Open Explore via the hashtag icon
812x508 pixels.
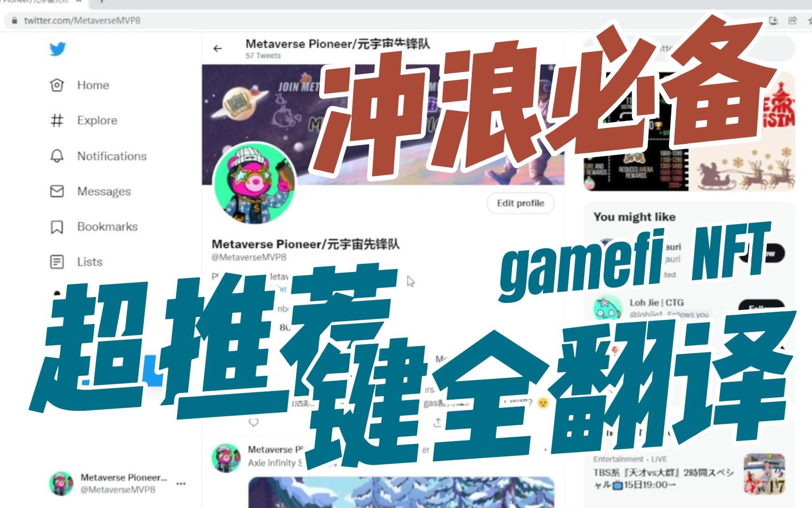98,120
